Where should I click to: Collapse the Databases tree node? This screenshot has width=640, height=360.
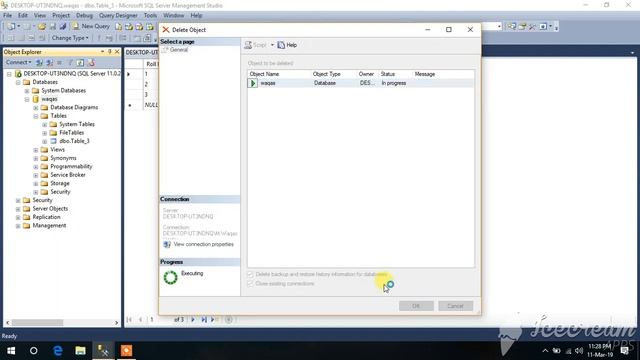(18, 82)
